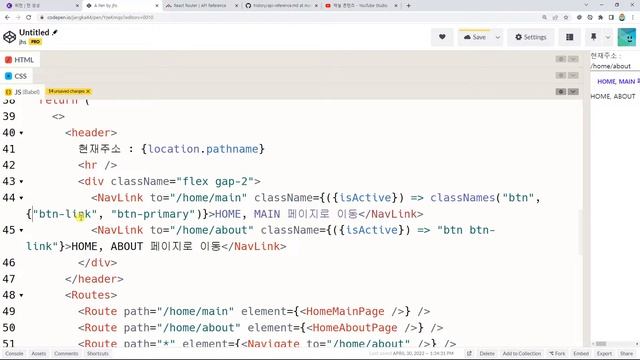Open the Comments panel
Screen dimensions: 640x360
(x=66, y=353)
